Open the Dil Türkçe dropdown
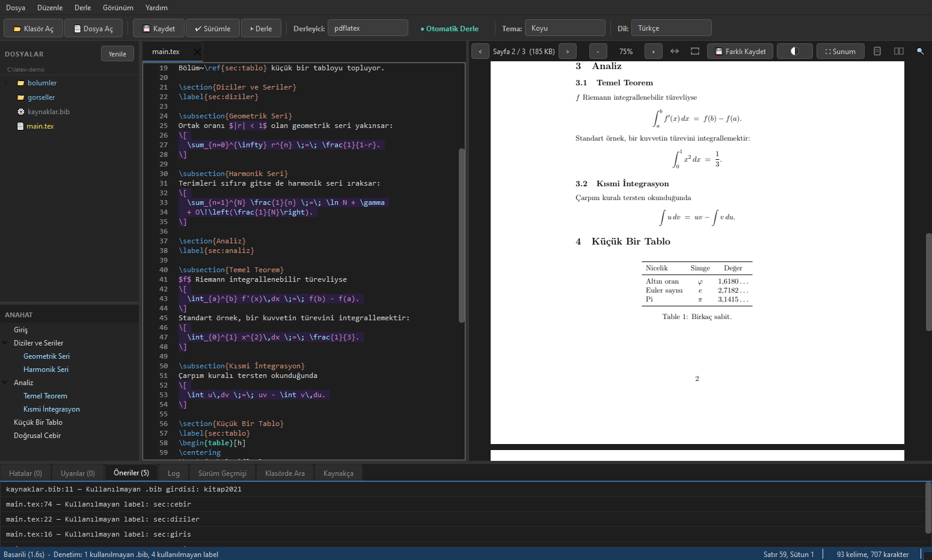Viewport: 932px width, 560px height. [672, 28]
